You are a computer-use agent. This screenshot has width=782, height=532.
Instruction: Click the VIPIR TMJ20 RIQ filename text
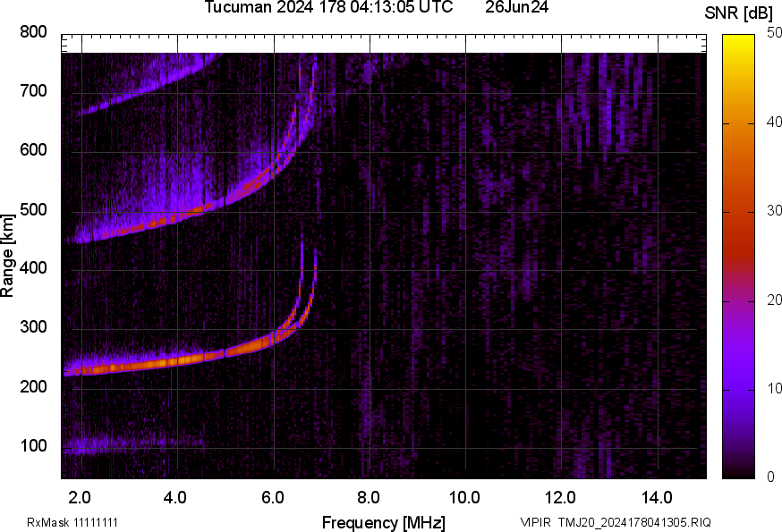[616, 522]
